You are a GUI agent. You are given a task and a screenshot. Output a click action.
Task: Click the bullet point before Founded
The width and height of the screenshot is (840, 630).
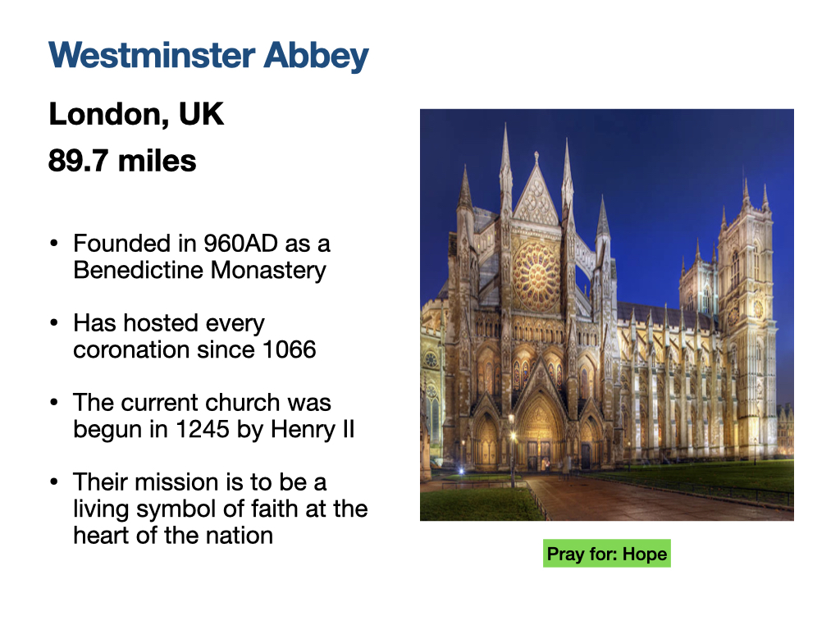tap(53, 244)
